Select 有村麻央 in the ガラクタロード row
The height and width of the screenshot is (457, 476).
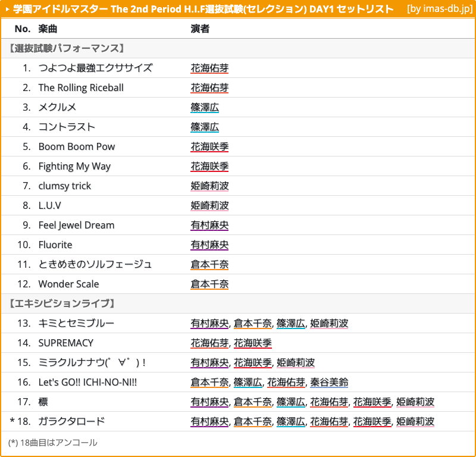coord(209,421)
